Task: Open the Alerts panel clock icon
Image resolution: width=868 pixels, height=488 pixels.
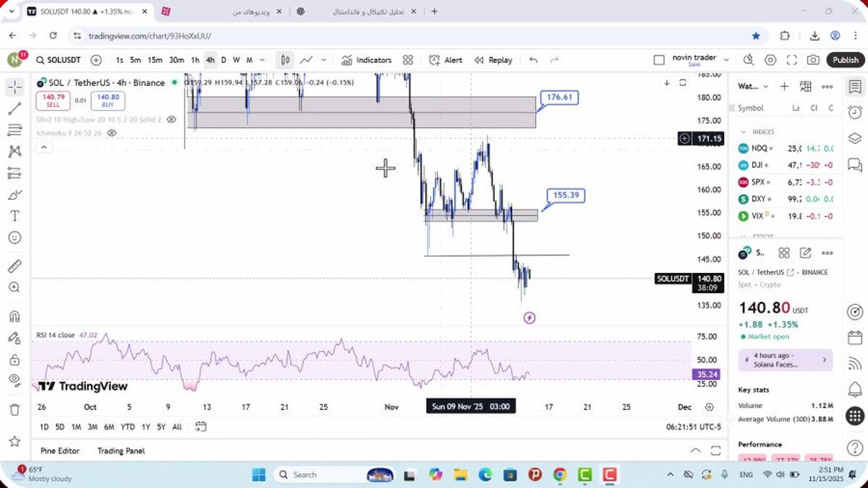Action: click(854, 112)
